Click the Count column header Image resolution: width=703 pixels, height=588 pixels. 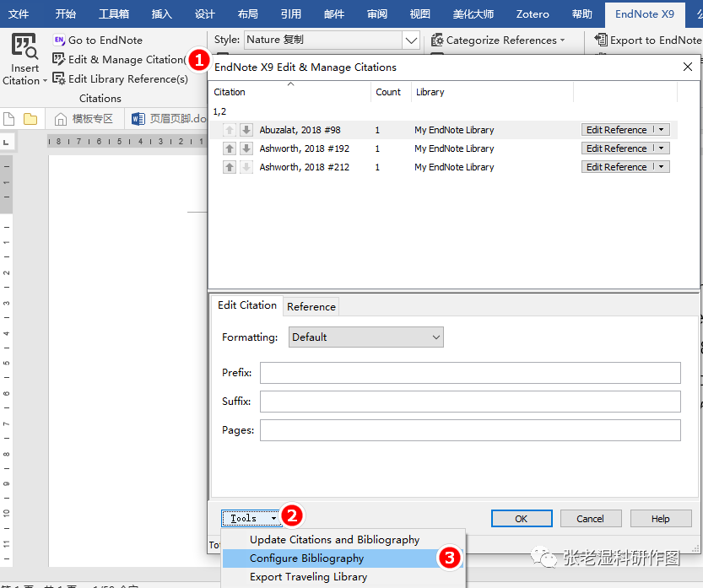coord(391,92)
